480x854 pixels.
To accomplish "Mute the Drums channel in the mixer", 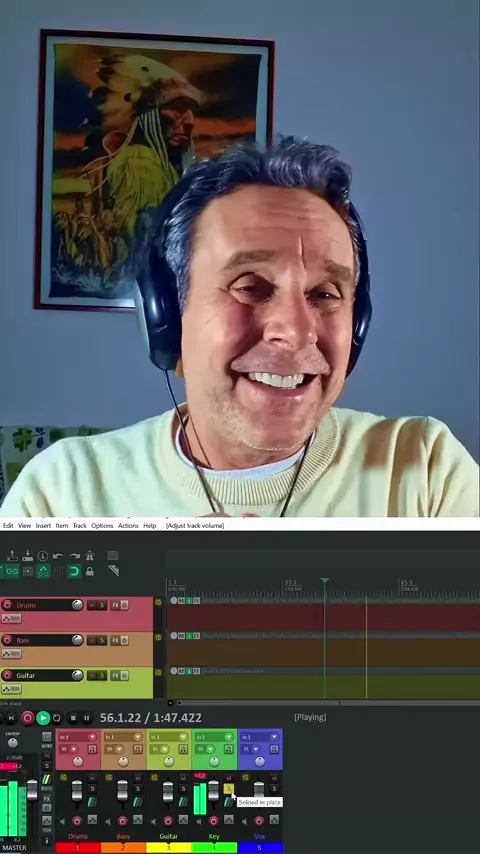I will point(92,778).
